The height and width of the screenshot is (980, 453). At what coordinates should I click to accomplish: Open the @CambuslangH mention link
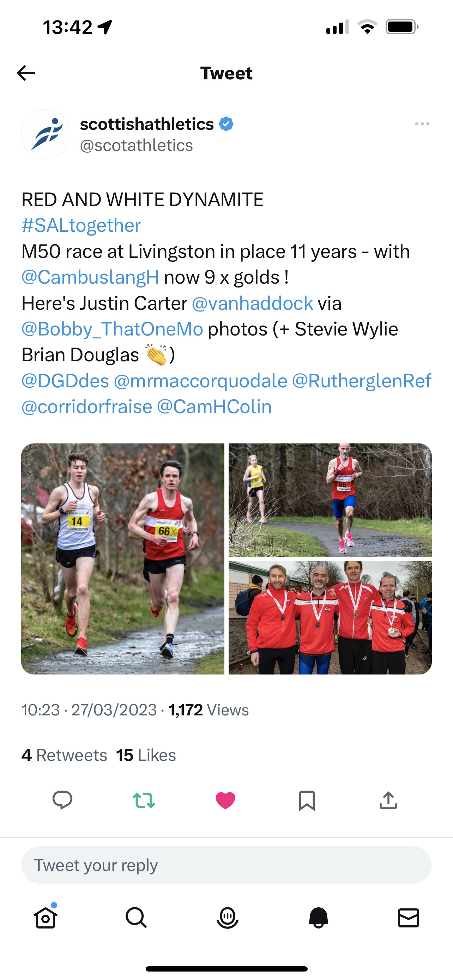click(90, 277)
